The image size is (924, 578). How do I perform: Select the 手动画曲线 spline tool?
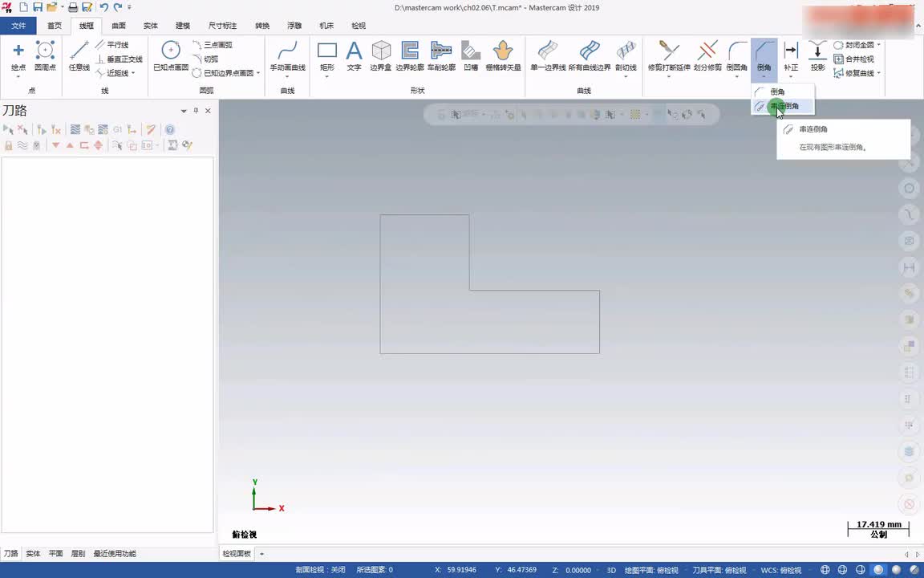click(288, 57)
